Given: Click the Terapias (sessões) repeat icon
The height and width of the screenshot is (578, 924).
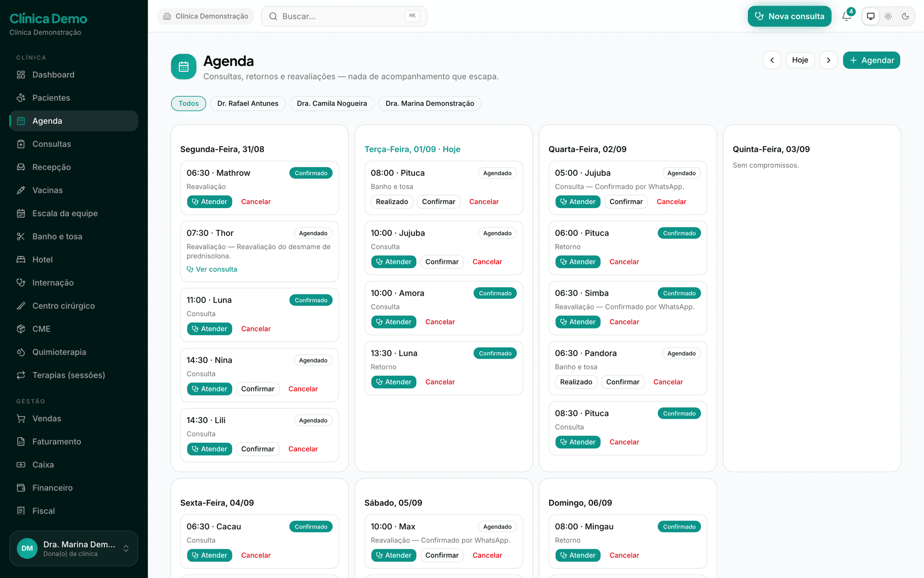Looking at the screenshot, I should (x=21, y=375).
